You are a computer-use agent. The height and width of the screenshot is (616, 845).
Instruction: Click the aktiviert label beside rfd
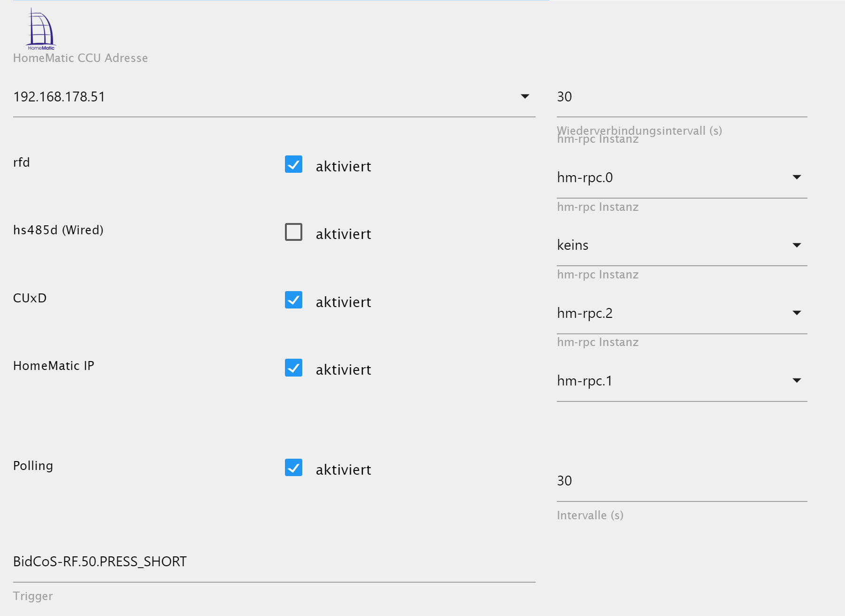343,167
